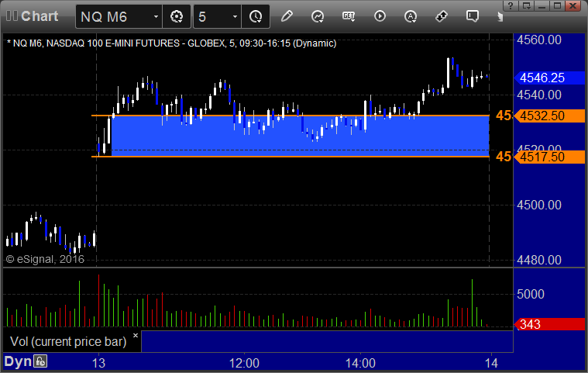Open the help question mark button

(x=511, y=5)
